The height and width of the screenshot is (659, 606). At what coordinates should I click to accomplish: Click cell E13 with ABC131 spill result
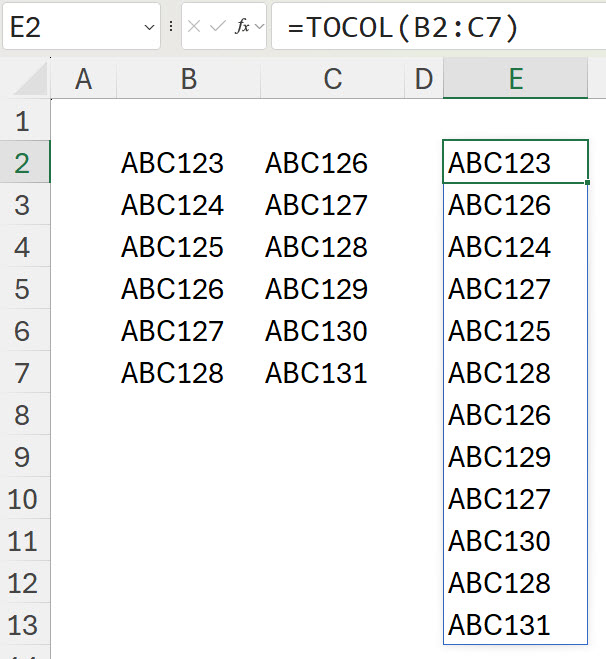tap(500, 625)
